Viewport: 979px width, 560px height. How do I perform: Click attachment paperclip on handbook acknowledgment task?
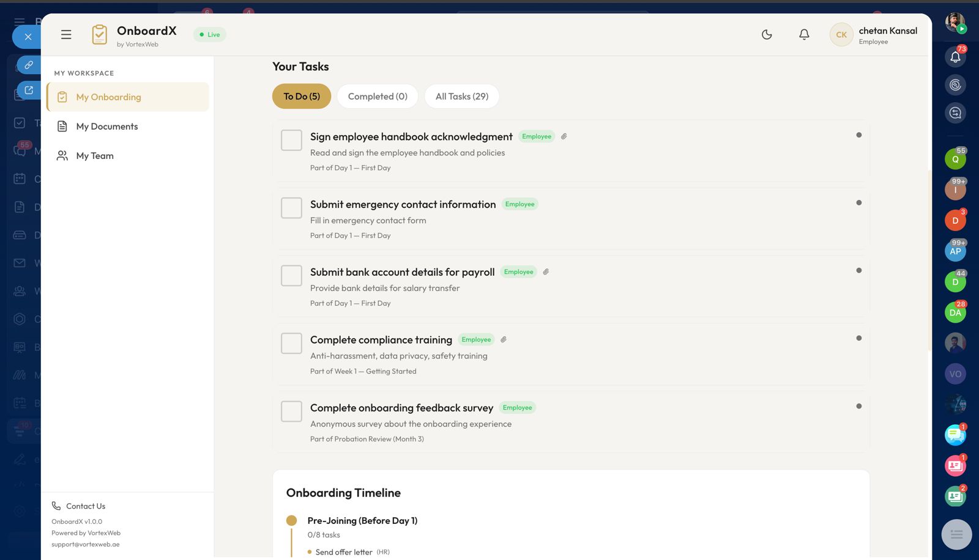(564, 136)
